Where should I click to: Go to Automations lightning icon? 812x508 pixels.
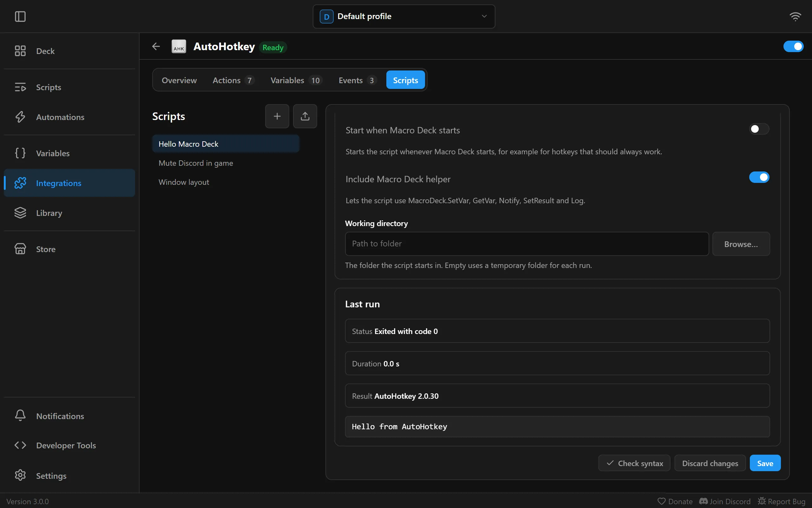(x=20, y=117)
